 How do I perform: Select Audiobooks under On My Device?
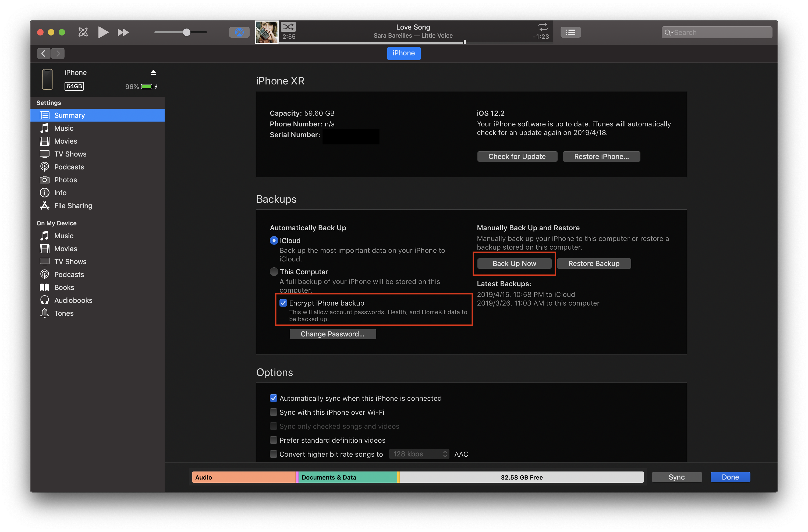click(x=97, y=300)
